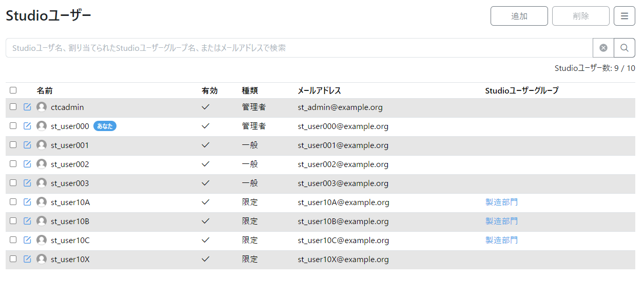Focus the Studio user search field
This screenshot has height=295, width=644.
tap(299, 48)
